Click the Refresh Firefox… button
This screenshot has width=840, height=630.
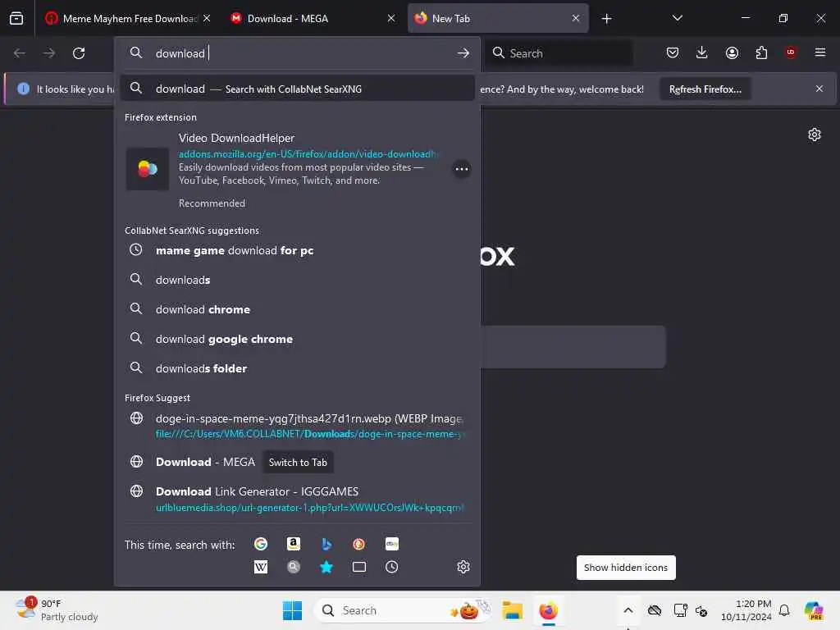coord(705,89)
